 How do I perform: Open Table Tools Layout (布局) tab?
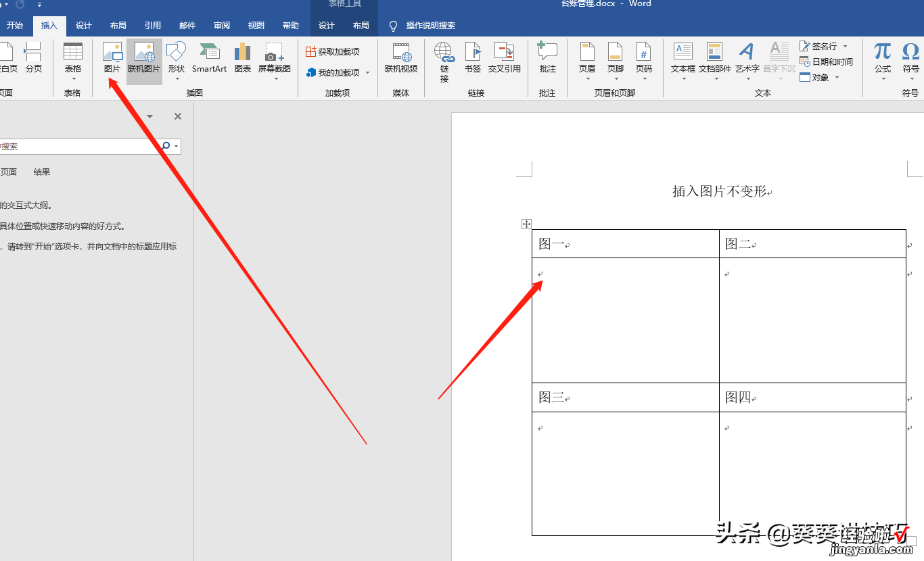(x=361, y=26)
